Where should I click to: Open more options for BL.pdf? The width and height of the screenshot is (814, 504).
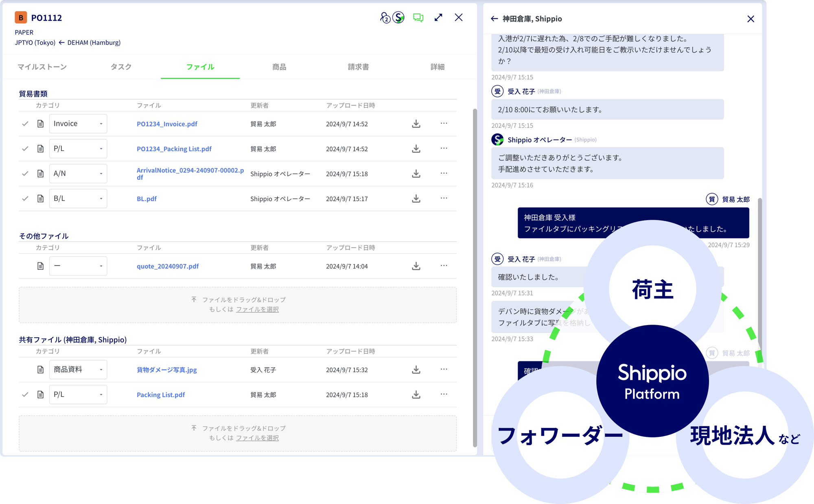[444, 198]
